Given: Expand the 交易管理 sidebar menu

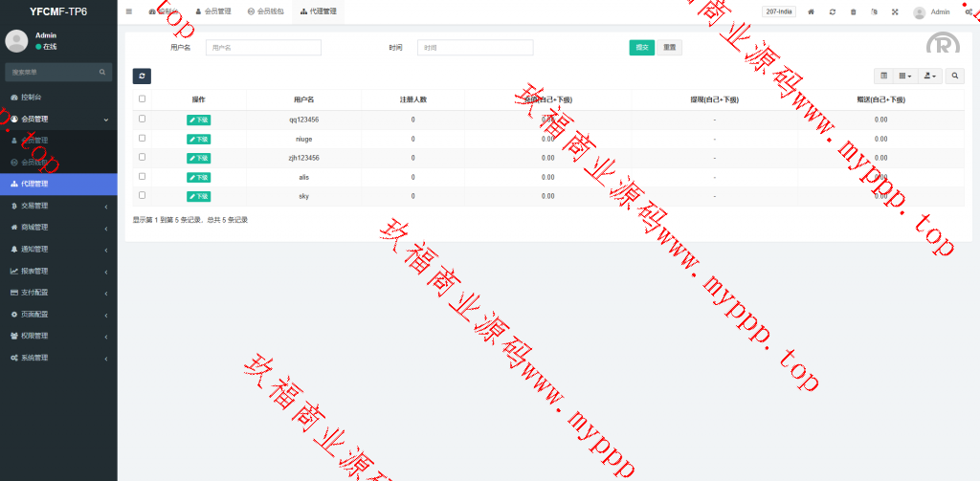Looking at the screenshot, I should pos(57,206).
